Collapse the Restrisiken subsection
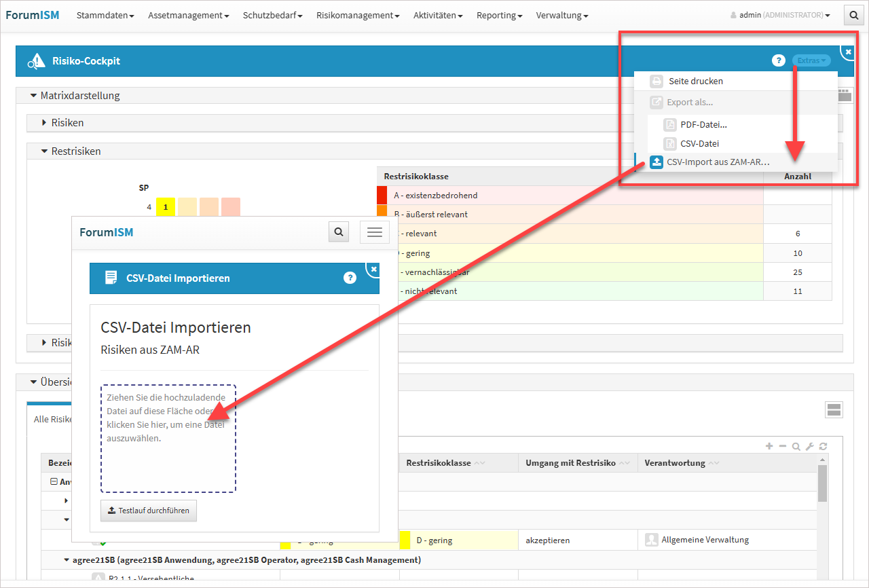Viewport: 869px width, 588px height. [45, 151]
